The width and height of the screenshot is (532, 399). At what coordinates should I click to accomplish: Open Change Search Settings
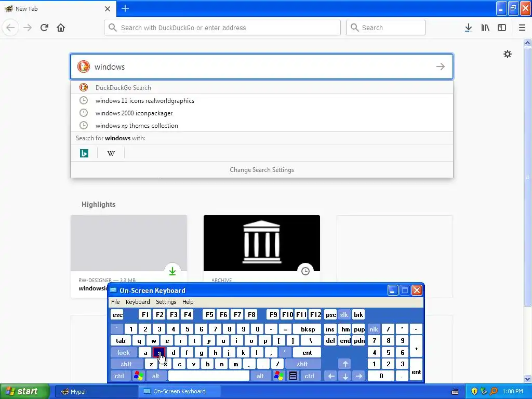coord(262,170)
